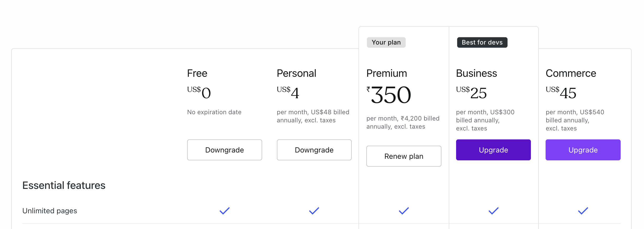Click the ₹350 Premium price
Screen dimensions: 644x229
click(389, 95)
